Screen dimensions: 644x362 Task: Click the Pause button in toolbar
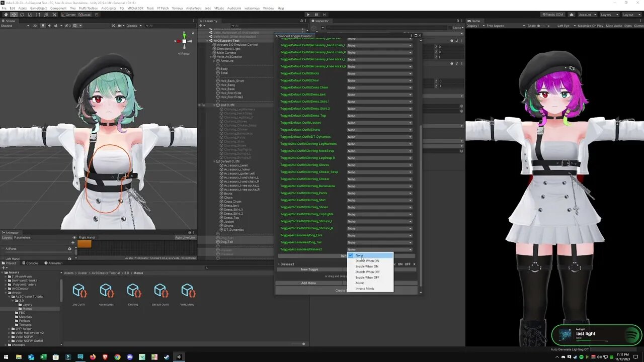(316, 15)
